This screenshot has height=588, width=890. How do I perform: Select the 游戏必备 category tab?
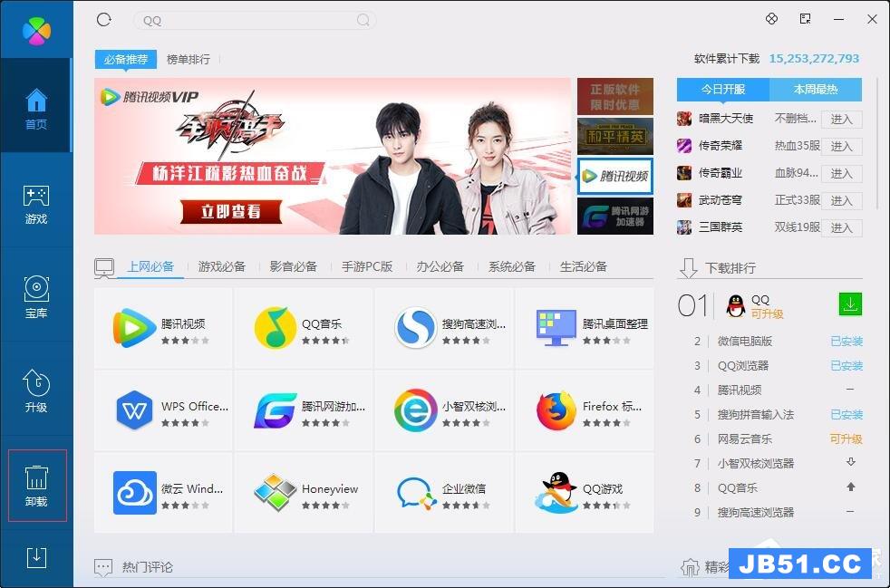[222, 266]
